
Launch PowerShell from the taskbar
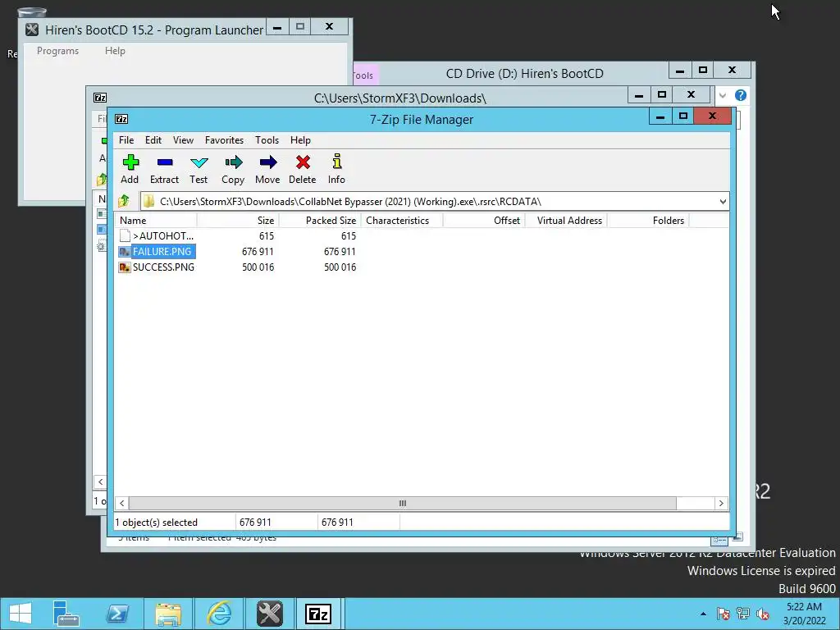pos(117,614)
